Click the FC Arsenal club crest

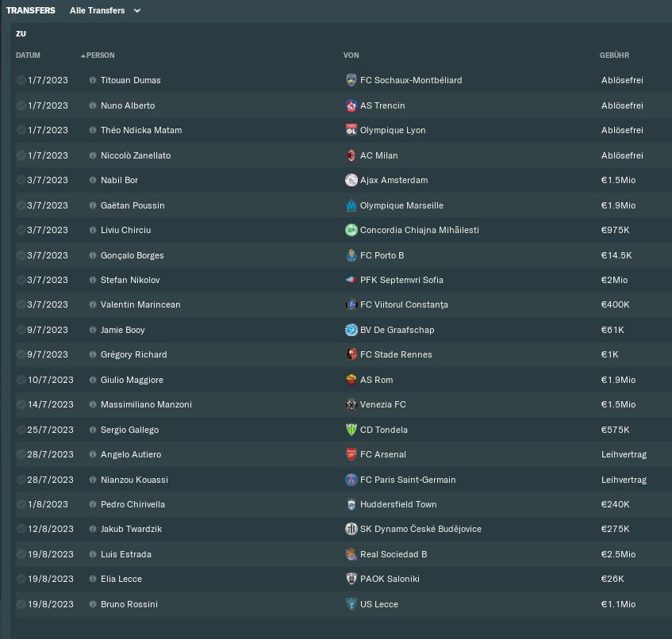(x=351, y=454)
